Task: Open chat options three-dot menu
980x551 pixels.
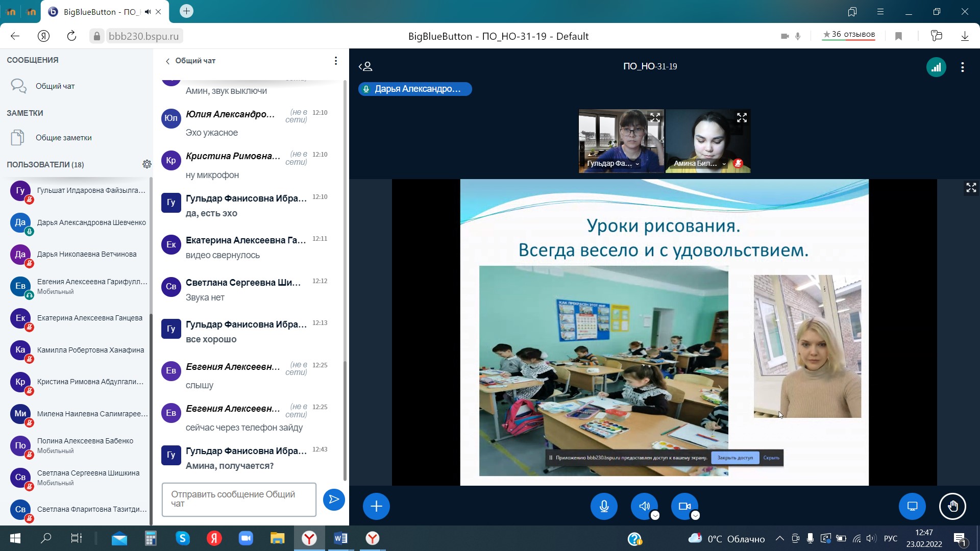Action: (x=335, y=61)
